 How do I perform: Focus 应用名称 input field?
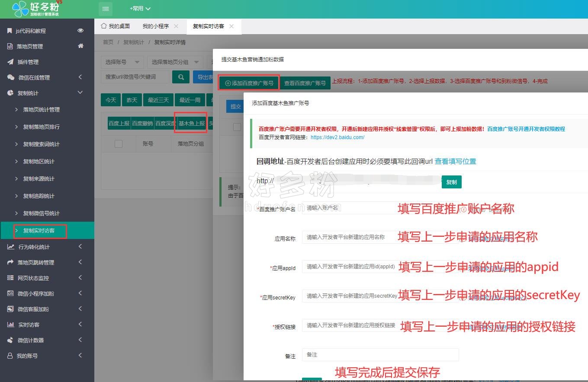(380, 237)
